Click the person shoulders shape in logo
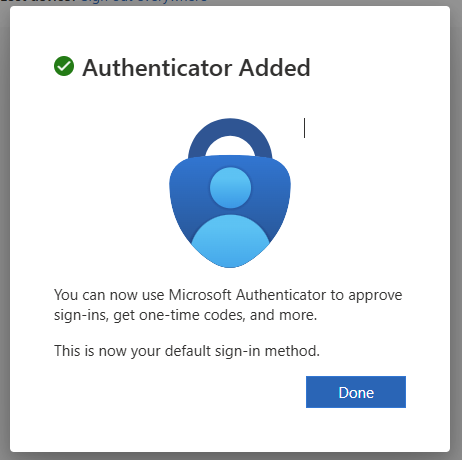Image resolution: width=462 pixels, height=460 pixels. [x=230, y=241]
